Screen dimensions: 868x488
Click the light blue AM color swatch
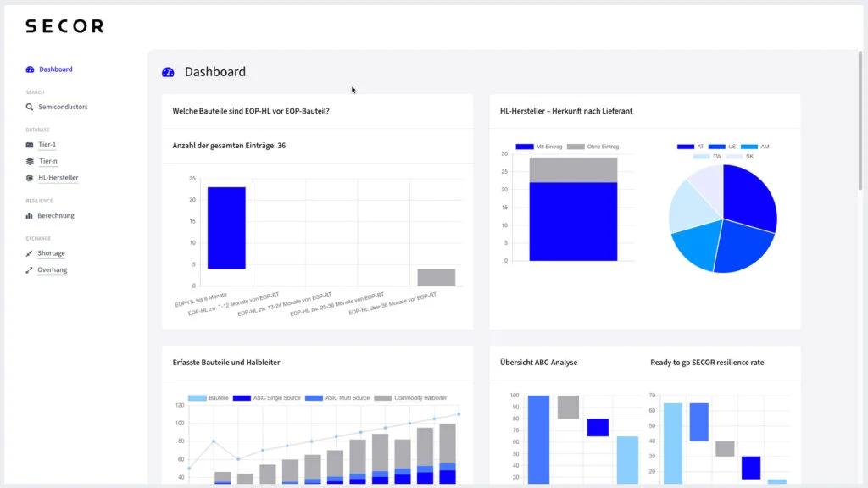749,147
